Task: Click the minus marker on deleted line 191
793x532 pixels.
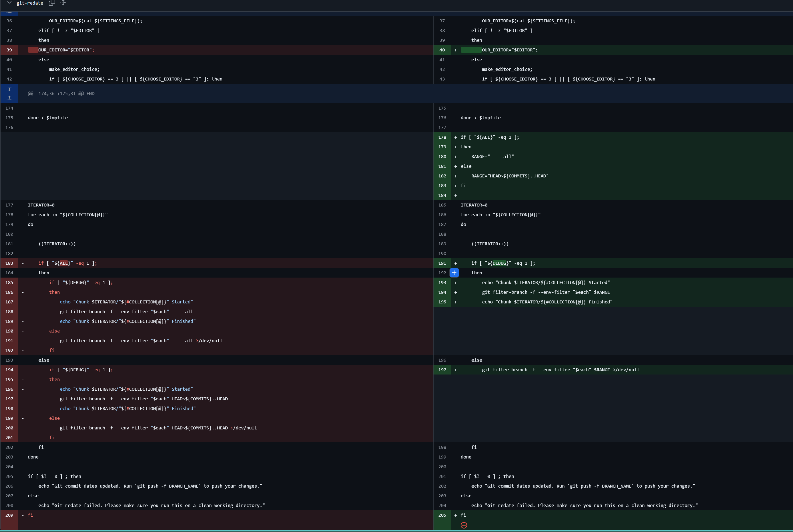Action: (23, 341)
